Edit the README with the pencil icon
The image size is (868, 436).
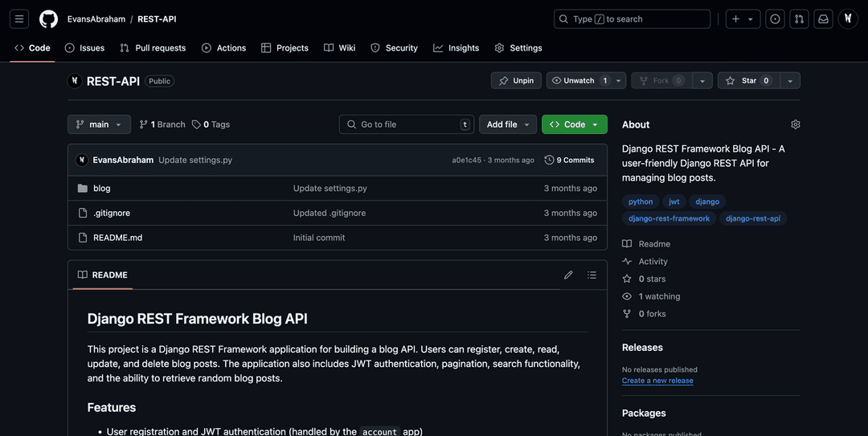[568, 275]
